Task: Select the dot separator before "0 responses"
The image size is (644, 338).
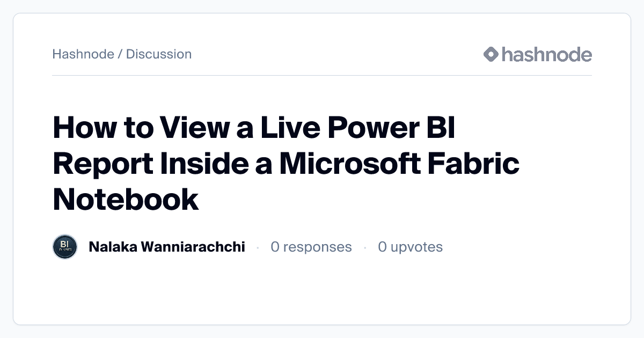Action: click(258, 247)
